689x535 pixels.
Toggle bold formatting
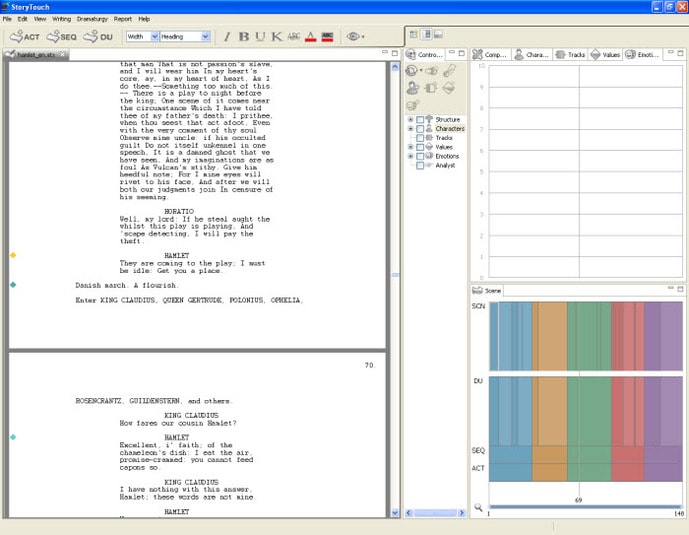pyautogui.click(x=243, y=37)
